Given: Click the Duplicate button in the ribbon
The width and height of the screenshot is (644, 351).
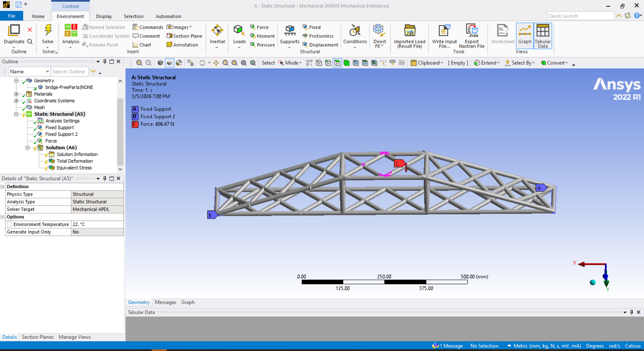Looking at the screenshot, I should click(13, 35).
